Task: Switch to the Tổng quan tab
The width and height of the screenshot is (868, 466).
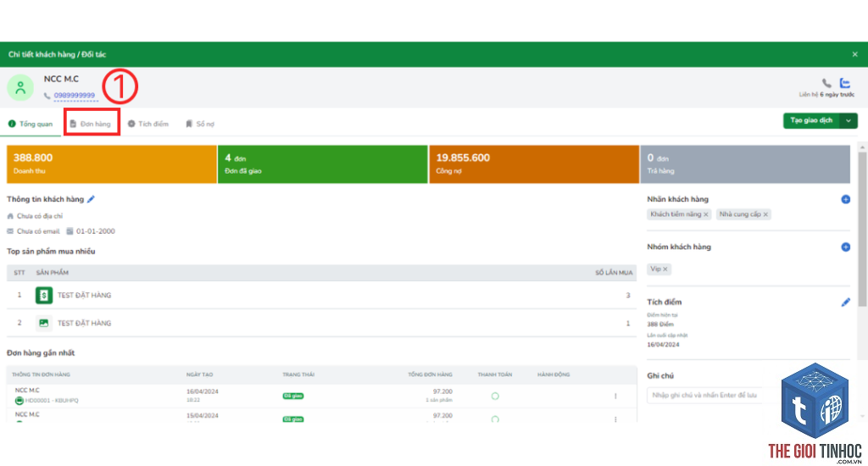Action: pyautogui.click(x=31, y=124)
